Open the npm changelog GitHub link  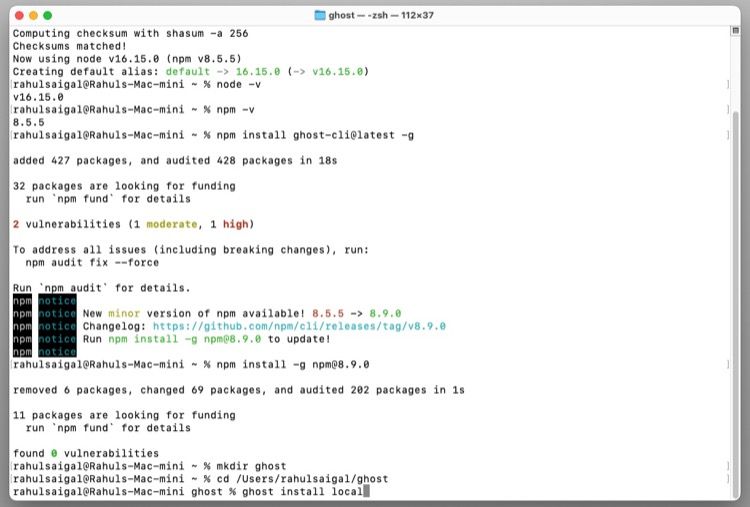(x=299, y=326)
